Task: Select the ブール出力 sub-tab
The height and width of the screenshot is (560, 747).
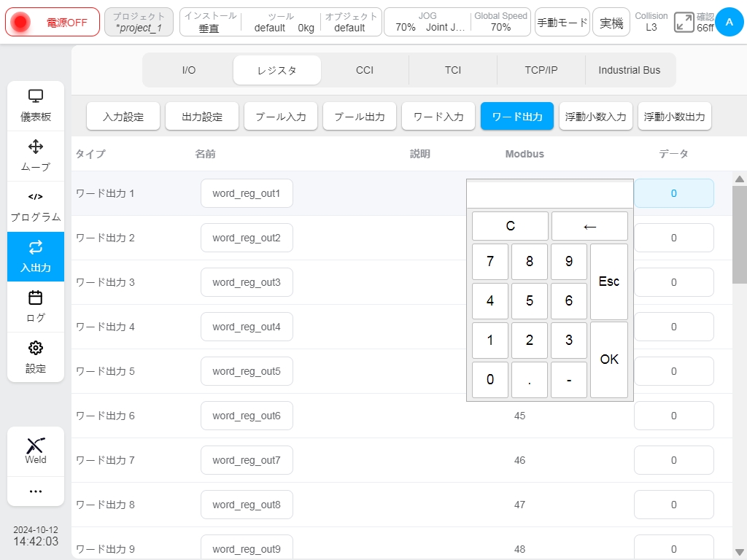Action: pos(360,116)
